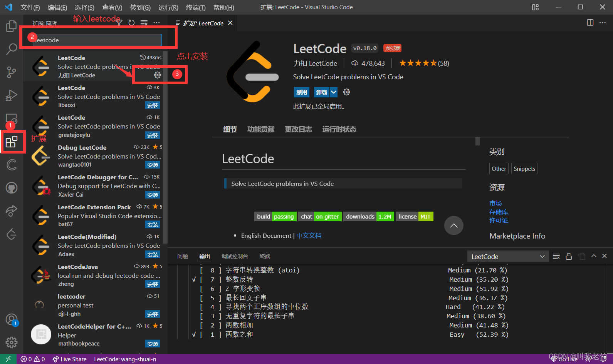Screen dimensions: 613x364
Task: Open the 终端(T) menu
Action: click(x=196, y=7)
